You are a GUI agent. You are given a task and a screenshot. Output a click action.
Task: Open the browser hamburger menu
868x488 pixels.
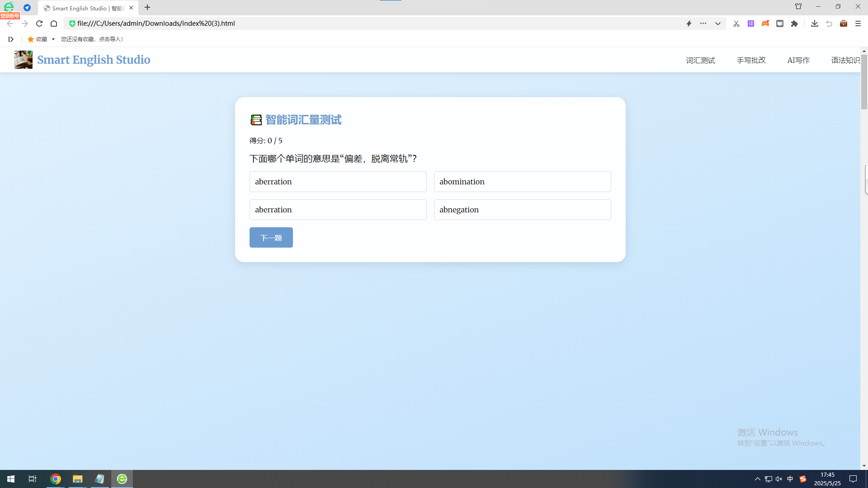pos(858,23)
